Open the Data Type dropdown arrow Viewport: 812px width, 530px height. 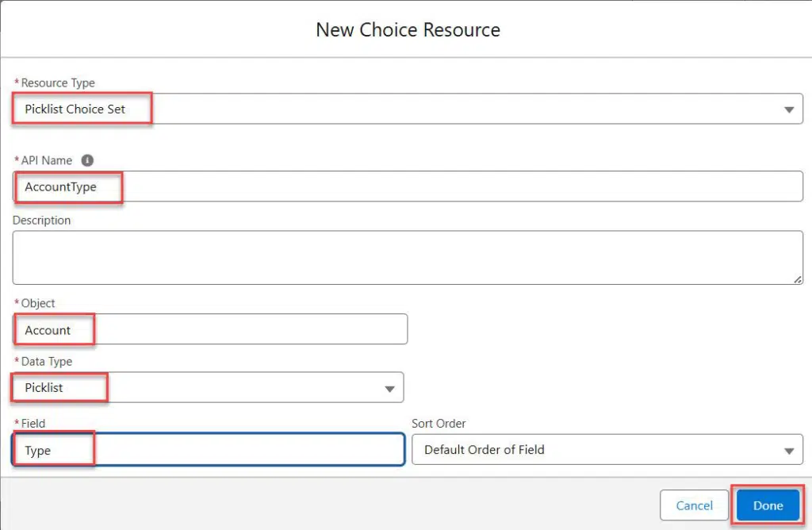(x=389, y=389)
